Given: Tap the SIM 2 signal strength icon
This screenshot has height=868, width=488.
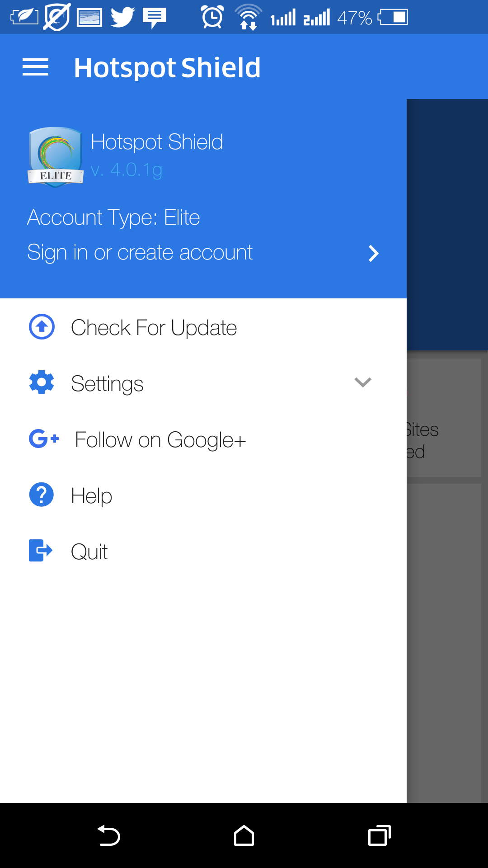Looking at the screenshot, I should point(317,18).
